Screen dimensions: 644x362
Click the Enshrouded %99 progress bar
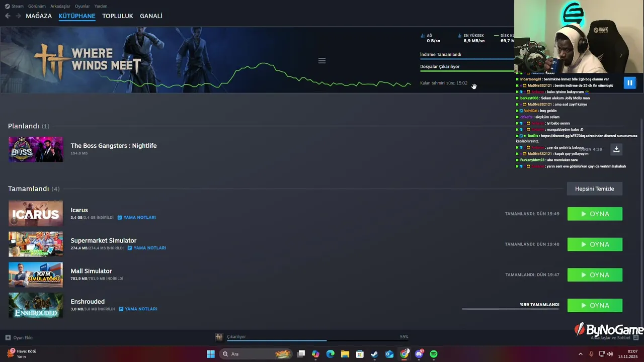pyautogui.click(x=511, y=309)
